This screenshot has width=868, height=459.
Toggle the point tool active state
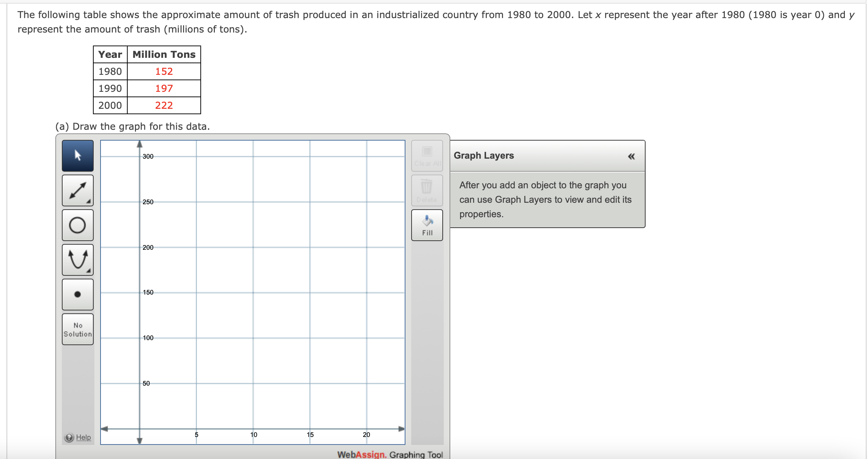pos(77,294)
